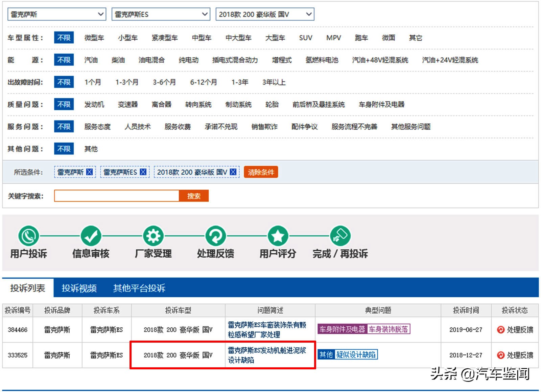This screenshot has width=541, height=392.
Task: Focus the 关键字搜索 input field
Action: [116, 196]
